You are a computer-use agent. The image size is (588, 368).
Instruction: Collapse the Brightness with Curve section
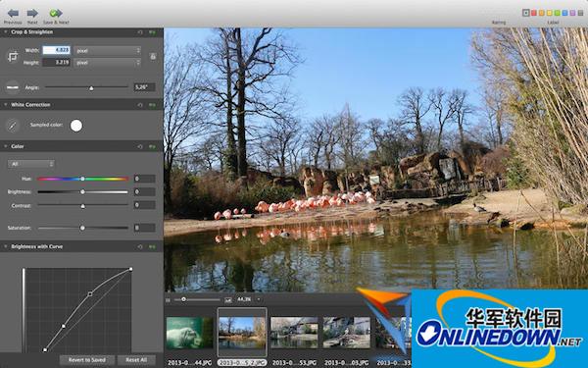click(x=6, y=246)
